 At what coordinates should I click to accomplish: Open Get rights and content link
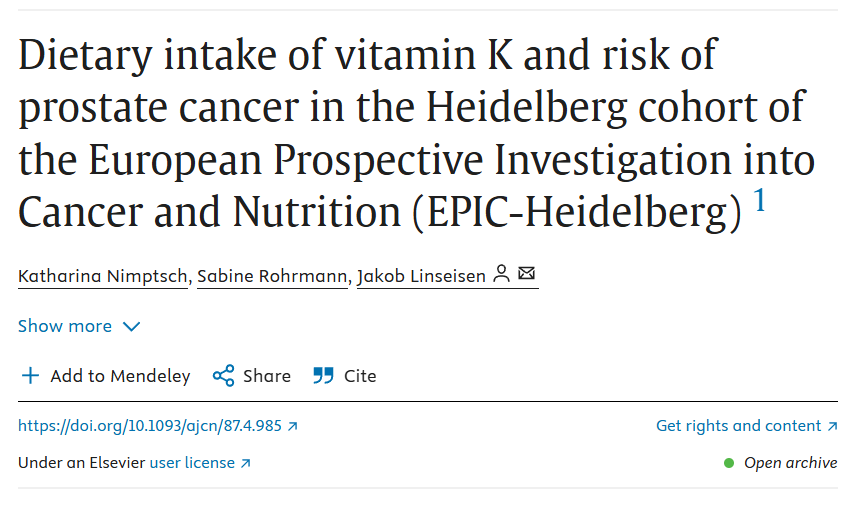tap(738, 426)
